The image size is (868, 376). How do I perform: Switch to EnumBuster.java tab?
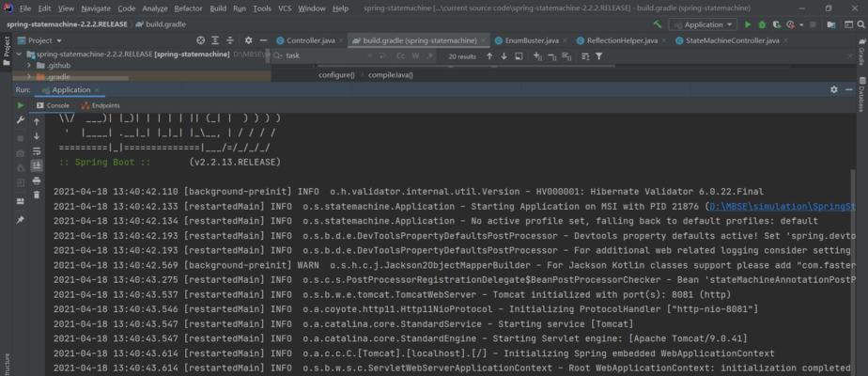click(x=532, y=40)
